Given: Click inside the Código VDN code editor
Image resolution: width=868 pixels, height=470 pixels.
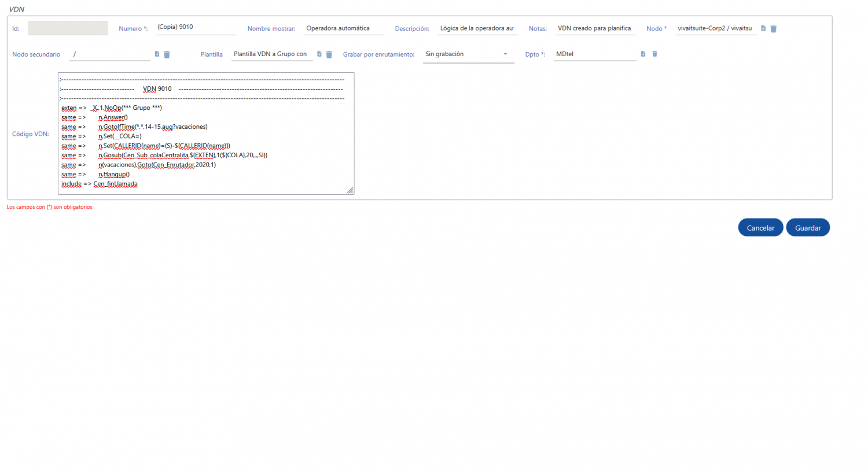Looking at the screenshot, I should point(205,133).
